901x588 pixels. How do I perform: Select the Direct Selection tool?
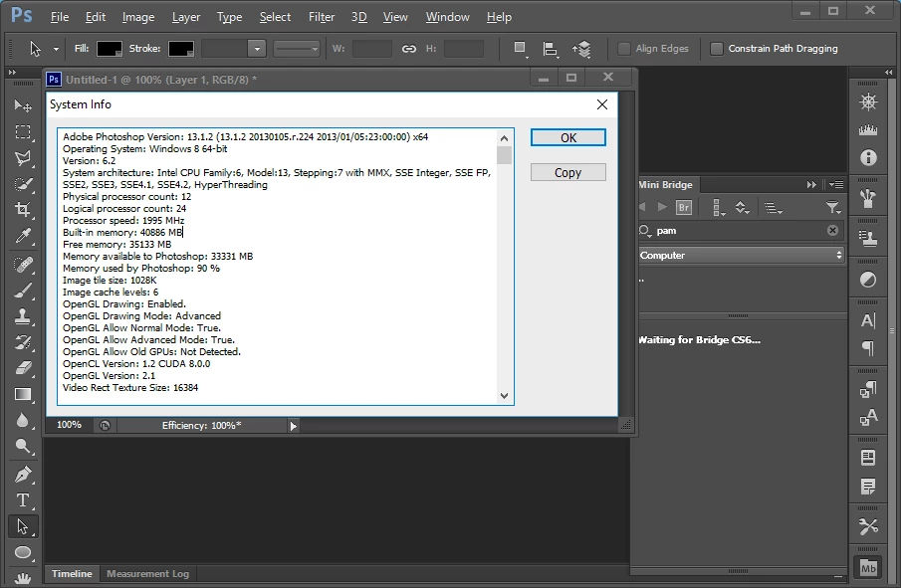[23, 526]
